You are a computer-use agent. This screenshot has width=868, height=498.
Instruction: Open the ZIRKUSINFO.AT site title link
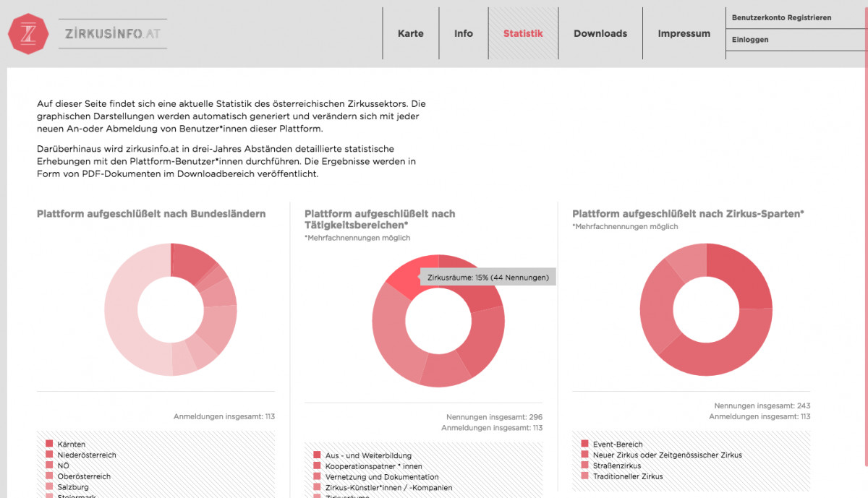[113, 33]
